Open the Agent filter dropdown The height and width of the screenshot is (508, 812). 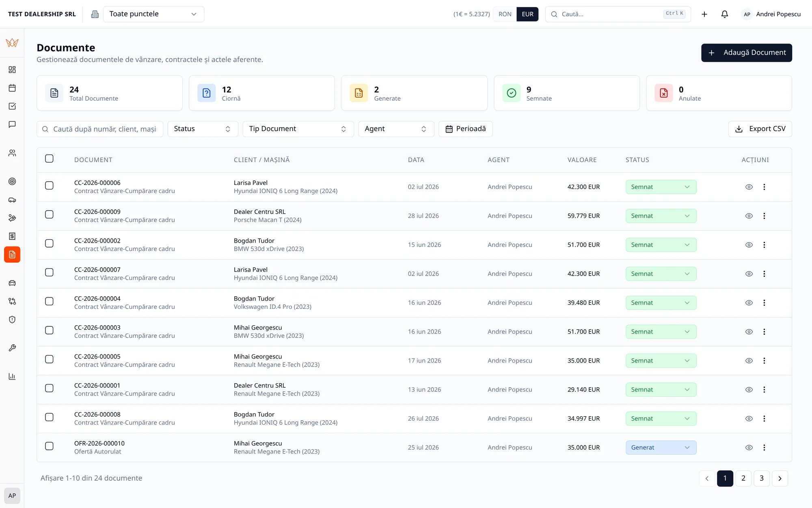point(396,129)
